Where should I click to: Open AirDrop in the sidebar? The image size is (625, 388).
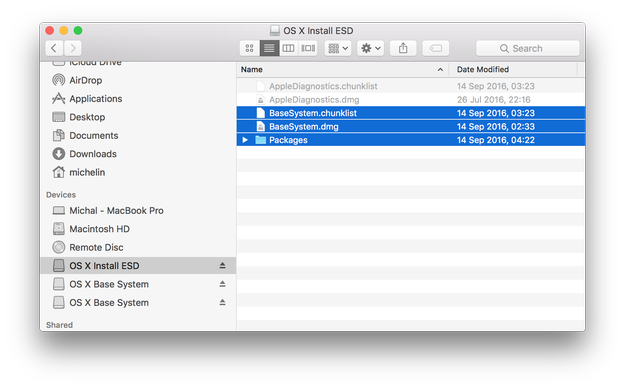(x=138, y=80)
